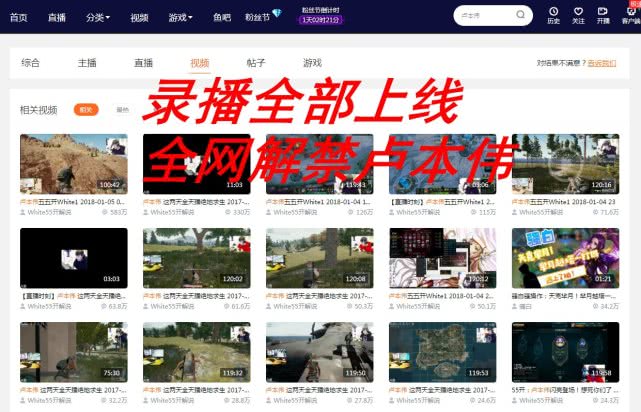The width and height of the screenshot is (641, 412).
Task: Open 鱼吧 in the top navbar
Action: click(x=222, y=18)
